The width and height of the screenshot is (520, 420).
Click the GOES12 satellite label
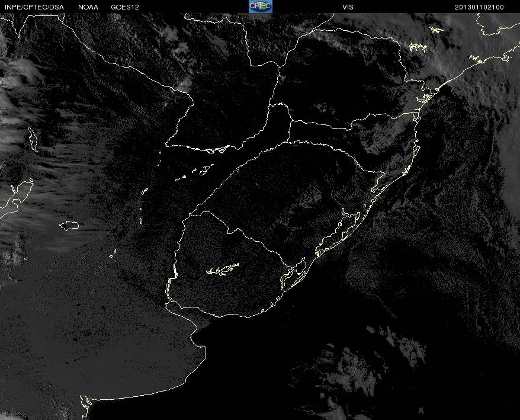125,7
